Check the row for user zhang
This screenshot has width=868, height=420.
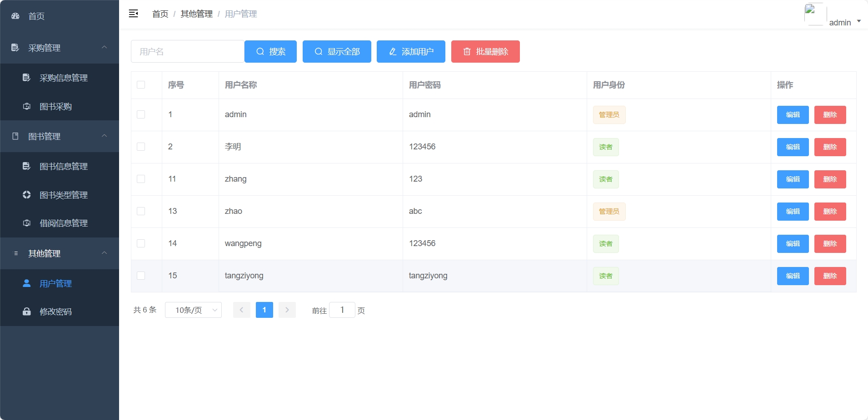141,179
